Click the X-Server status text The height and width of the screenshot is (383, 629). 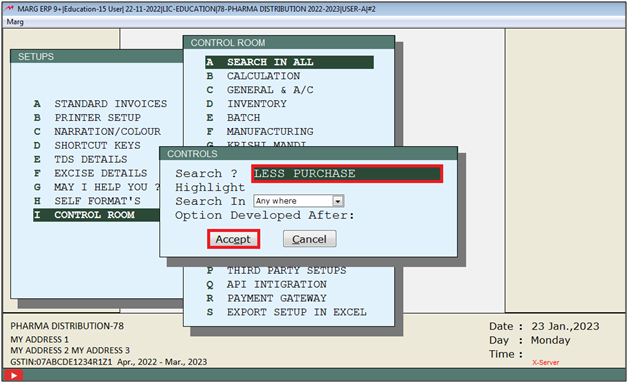tap(546, 362)
